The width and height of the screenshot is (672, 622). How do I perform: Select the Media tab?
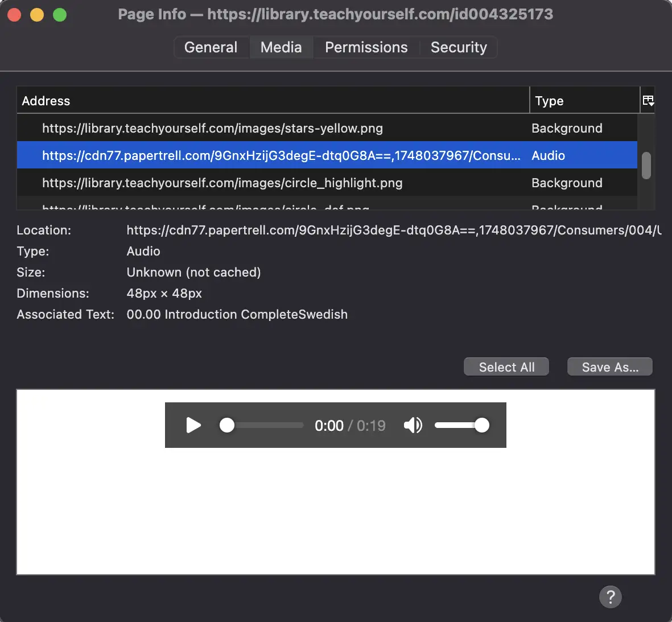pyautogui.click(x=281, y=47)
